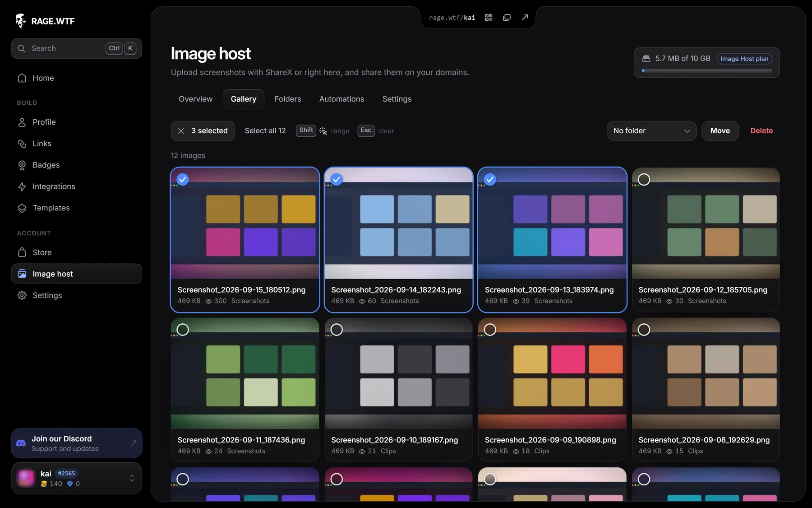Click into the Search field

pos(77,48)
